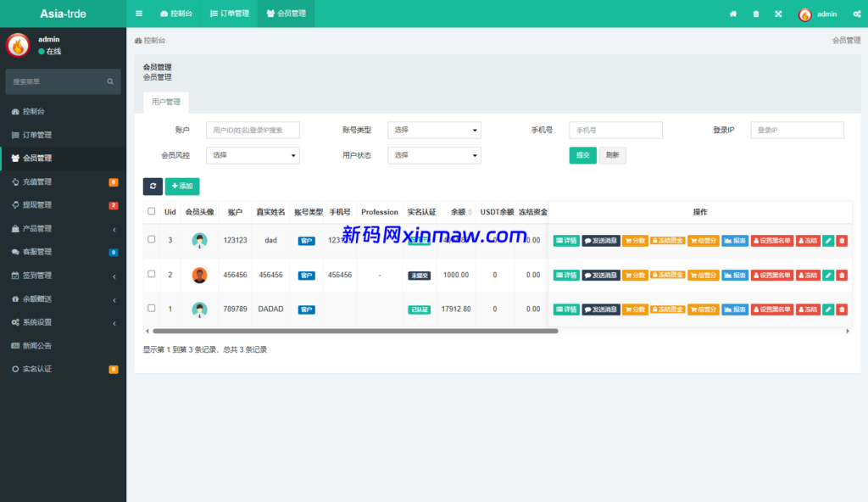Switch to the 控制台 top tab

(176, 14)
